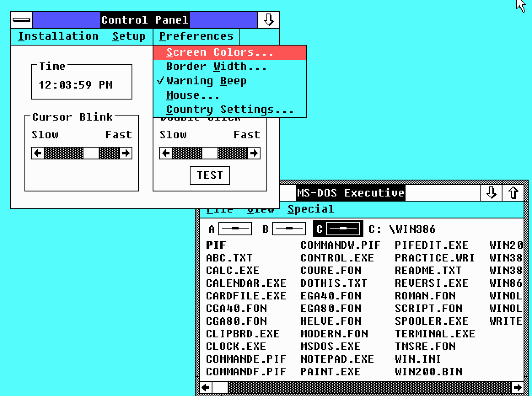Select drive A icon
Viewport: 532px width, 396px height.
235,229
